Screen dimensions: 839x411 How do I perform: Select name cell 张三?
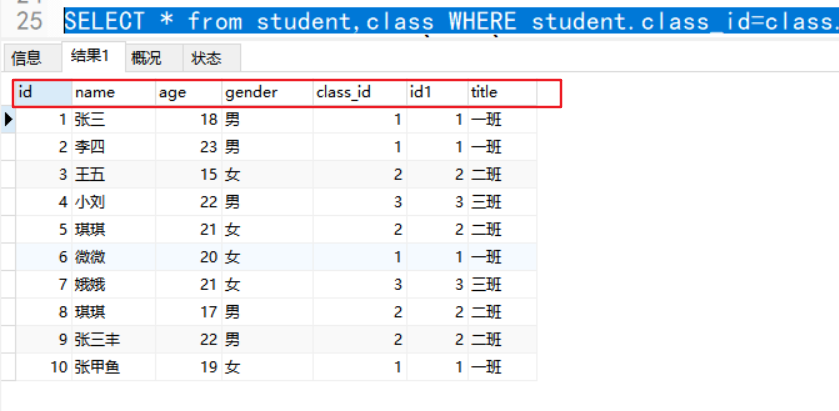pyautogui.click(x=113, y=119)
